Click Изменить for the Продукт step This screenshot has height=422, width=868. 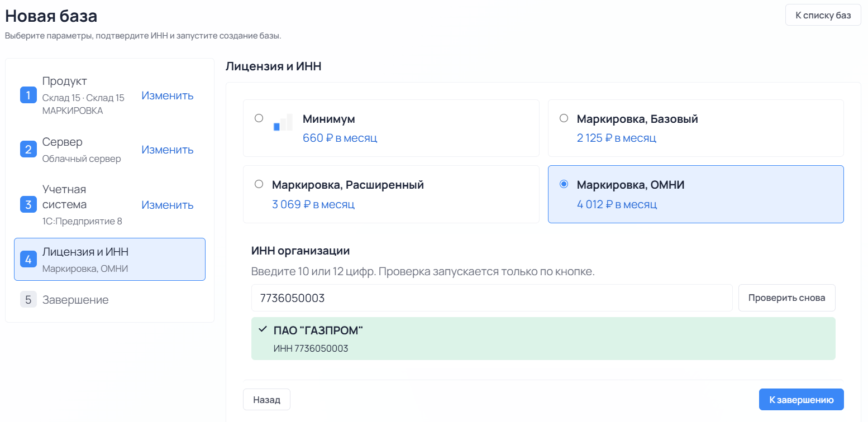(168, 95)
